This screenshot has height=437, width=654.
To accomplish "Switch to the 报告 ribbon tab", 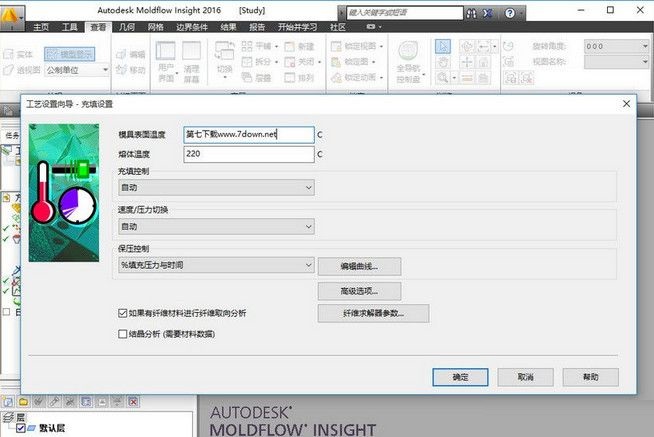I will coord(257,27).
